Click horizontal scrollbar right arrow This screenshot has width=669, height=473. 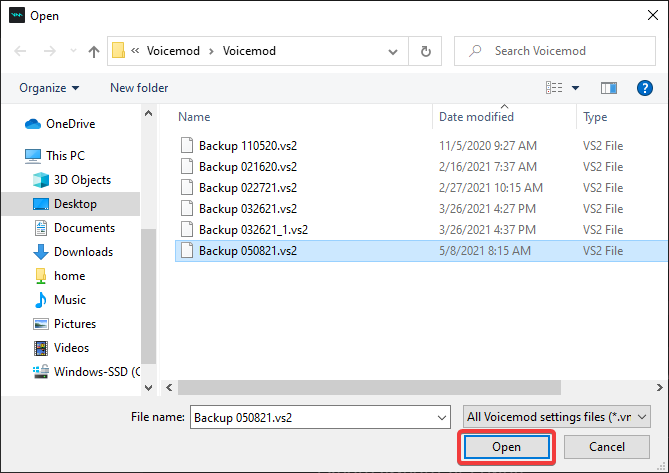pyautogui.click(x=660, y=387)
